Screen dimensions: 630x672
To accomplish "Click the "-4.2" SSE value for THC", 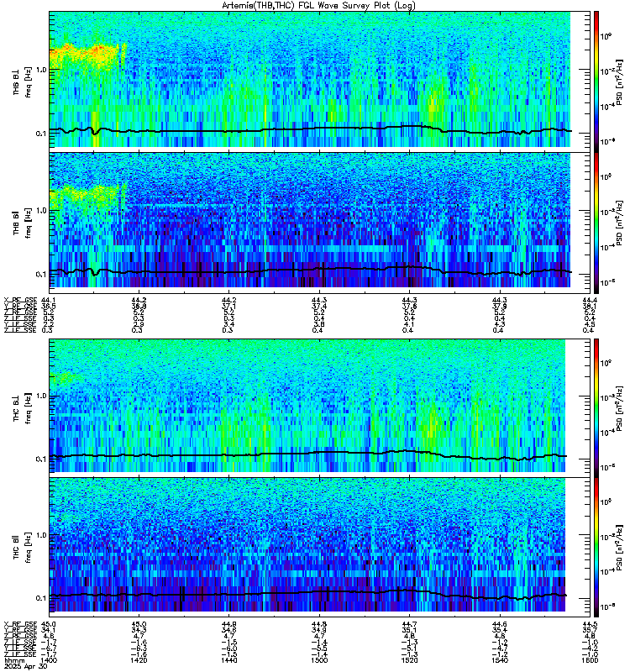I will pos(590,648).
